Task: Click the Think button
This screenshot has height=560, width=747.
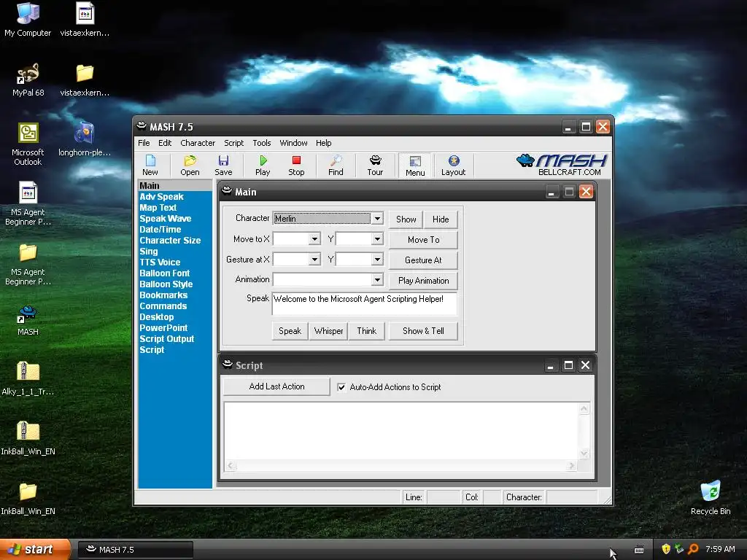Action: point(366,331)
